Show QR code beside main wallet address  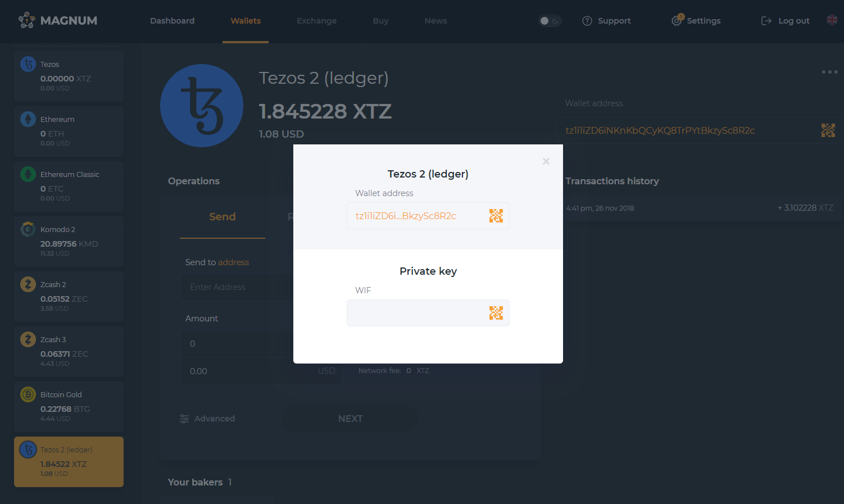pyautogui.click(x=828, y=130)
